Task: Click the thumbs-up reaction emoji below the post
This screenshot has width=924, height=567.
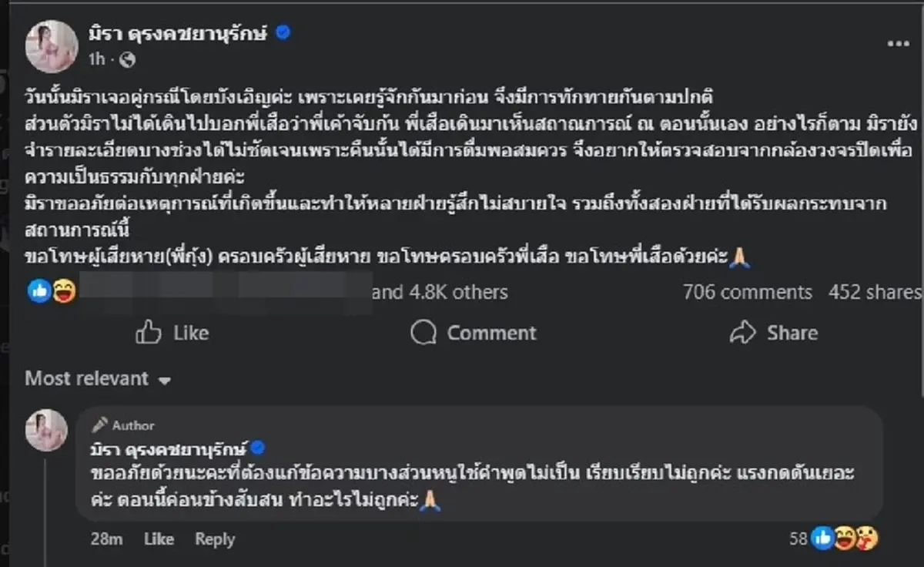Action: pos(38,291)
